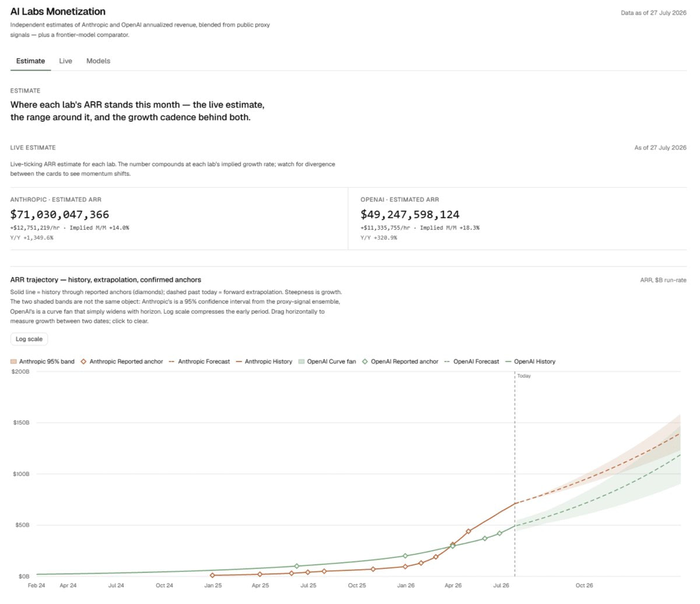Click the highest Anthropic anchor diamond after Apr 26
This screenshot has height=604, width=700.
(x=468, y=532)
